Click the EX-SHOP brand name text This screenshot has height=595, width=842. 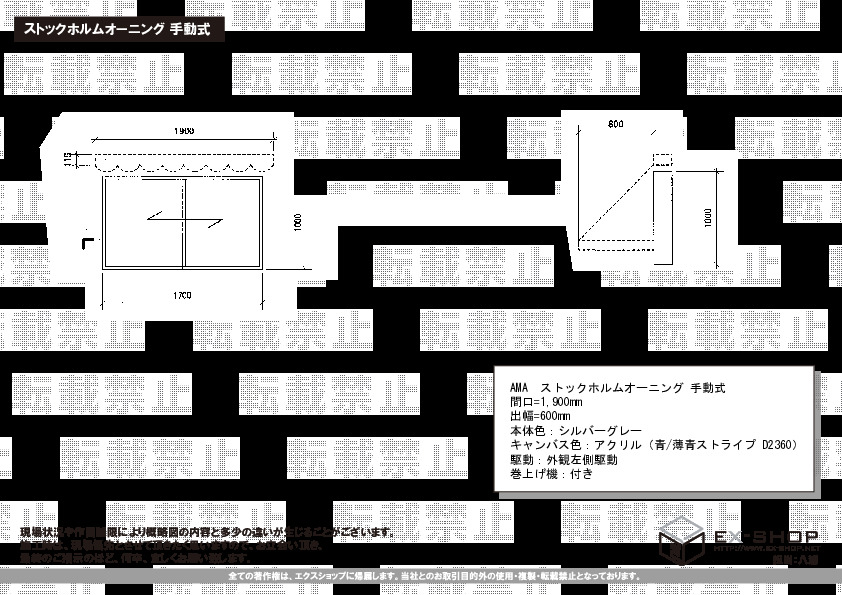(765, 537)
